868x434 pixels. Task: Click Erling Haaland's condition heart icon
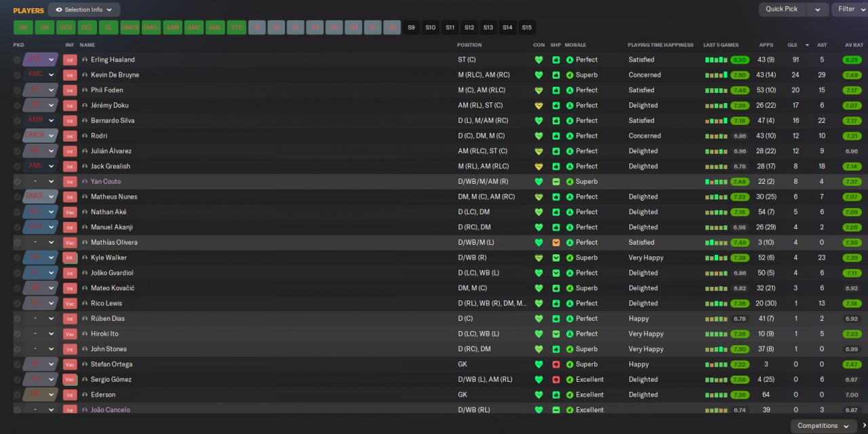point(539,60)
